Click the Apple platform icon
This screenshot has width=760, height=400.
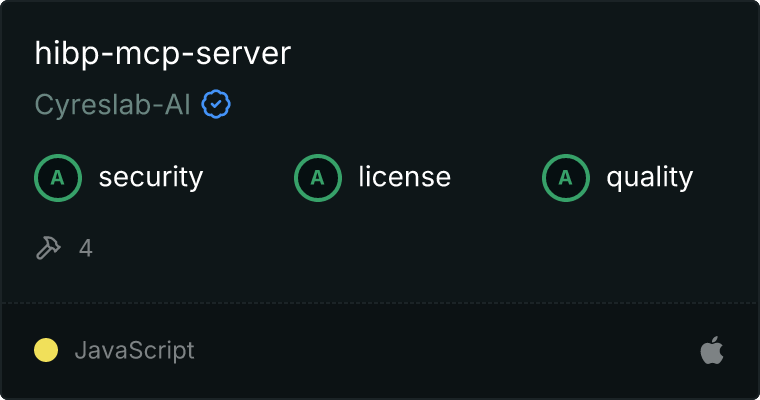[712, 350]
